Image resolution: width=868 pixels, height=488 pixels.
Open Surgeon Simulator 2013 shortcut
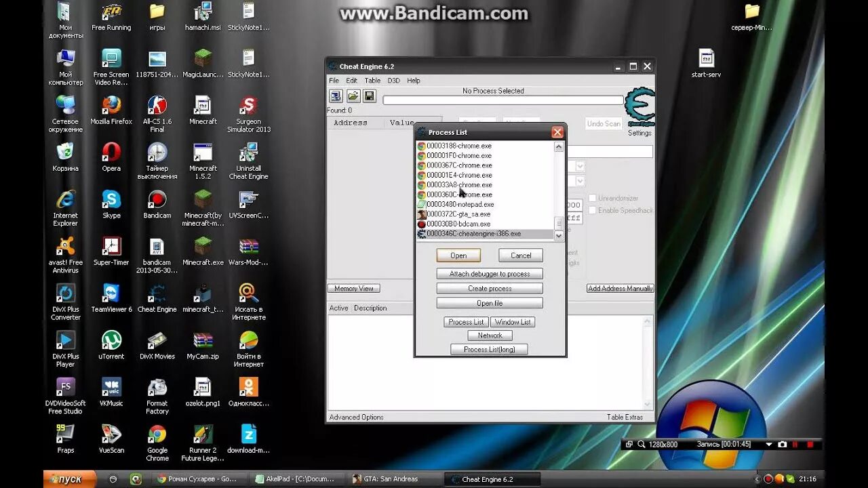point(249,113)
